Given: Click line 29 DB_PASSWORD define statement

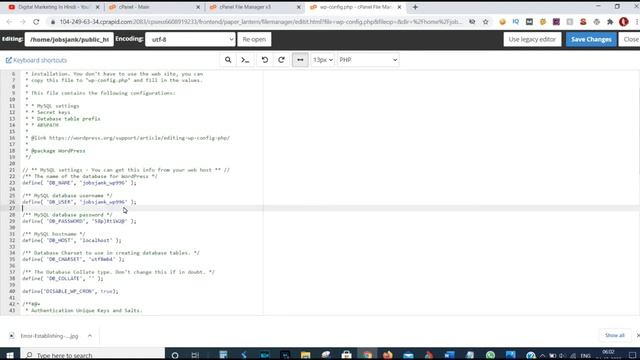Looking at the screenshot, I should coord(79,221).
